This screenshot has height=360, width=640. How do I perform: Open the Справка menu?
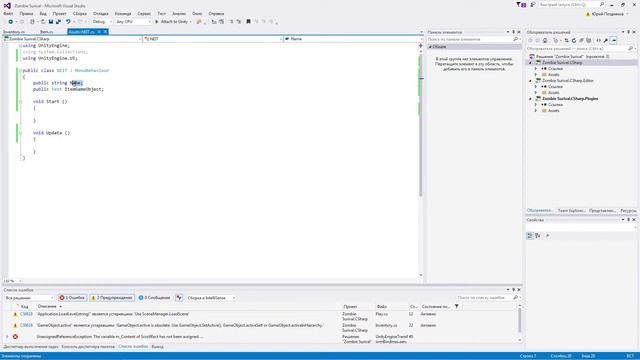tap(216, 13)
